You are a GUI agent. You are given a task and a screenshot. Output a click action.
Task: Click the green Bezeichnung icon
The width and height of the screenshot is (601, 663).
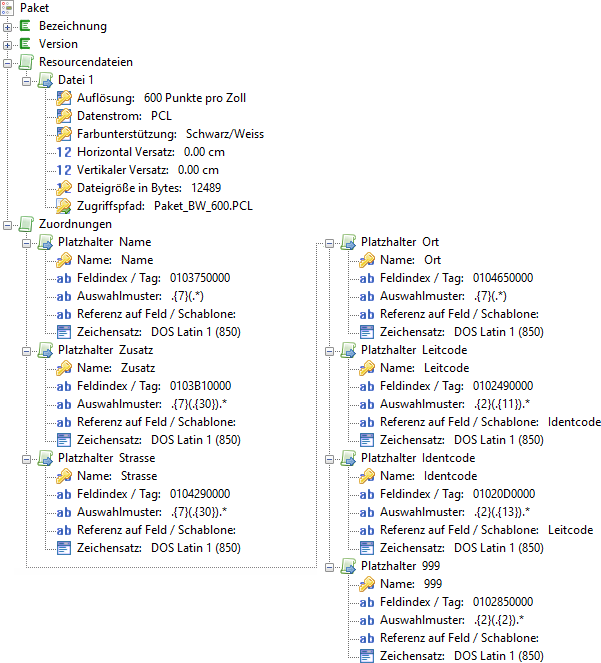click(27, 26)
